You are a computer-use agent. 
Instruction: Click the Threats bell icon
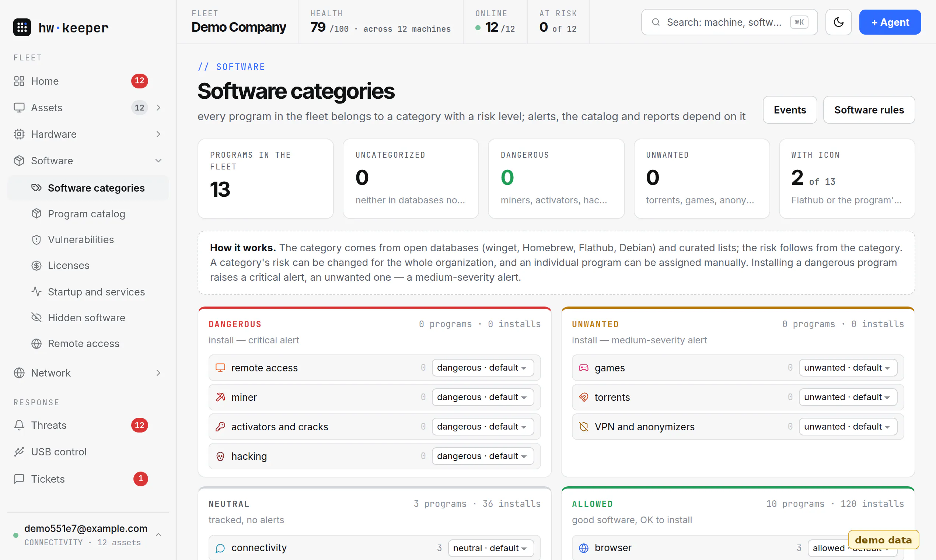[19, 425]
